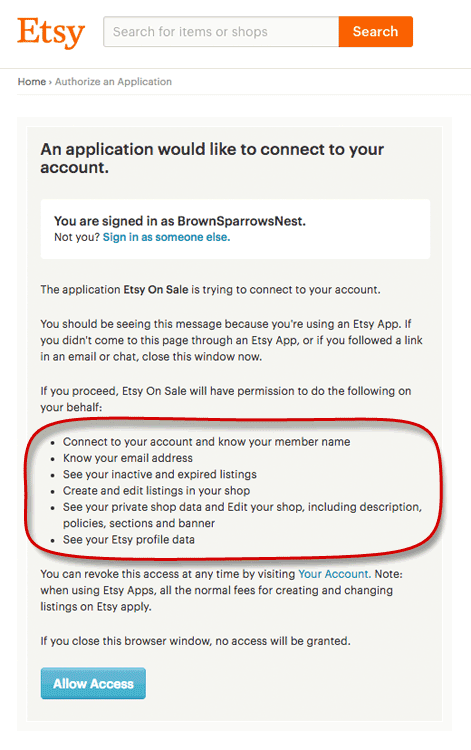Focus the search for items or shops field

(x=221, y=32)
